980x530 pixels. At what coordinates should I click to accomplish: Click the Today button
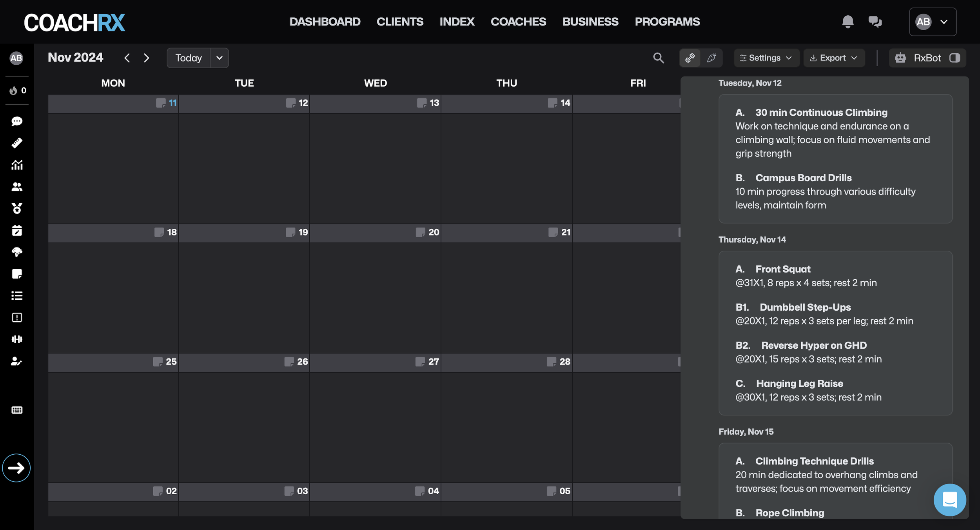(189, 58)
